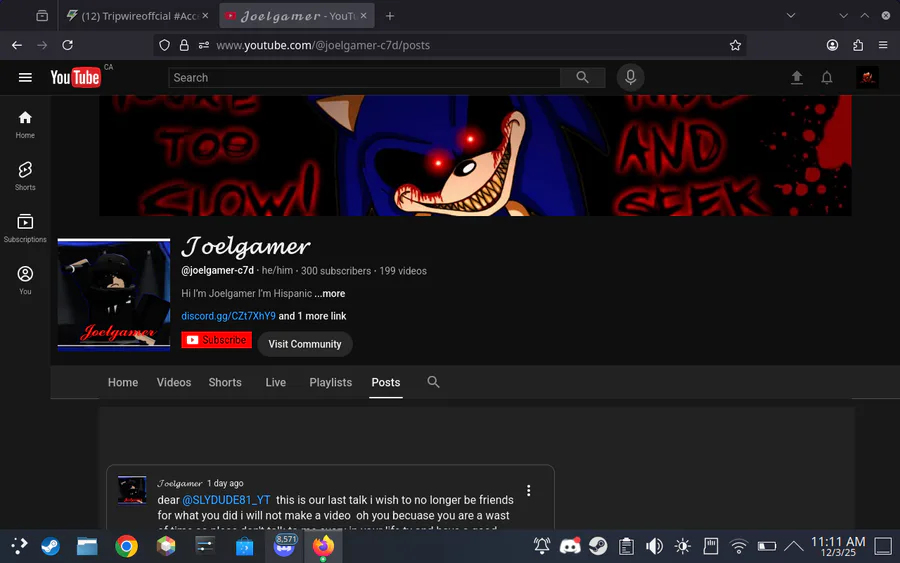Open the Firefox application menu

pos(883,45)
